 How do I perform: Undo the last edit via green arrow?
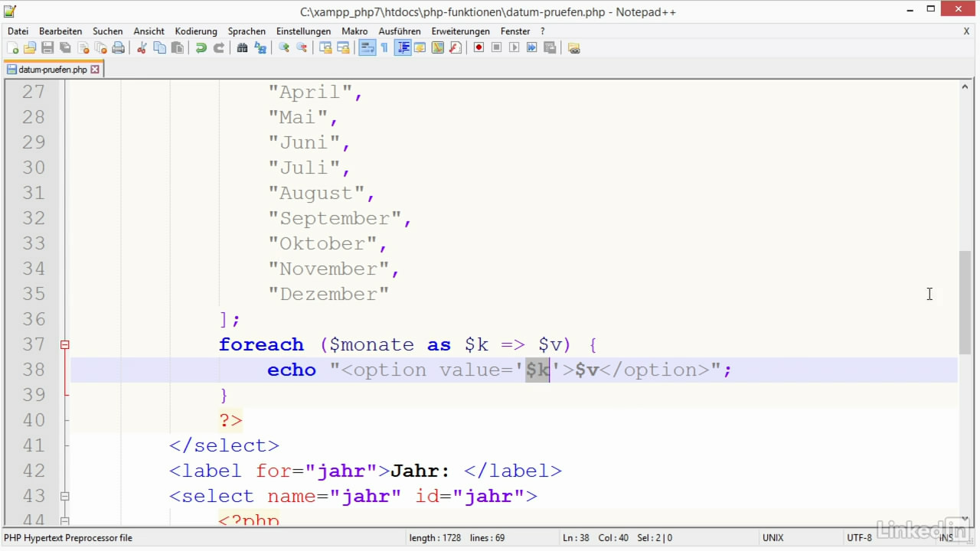point(201,47)
